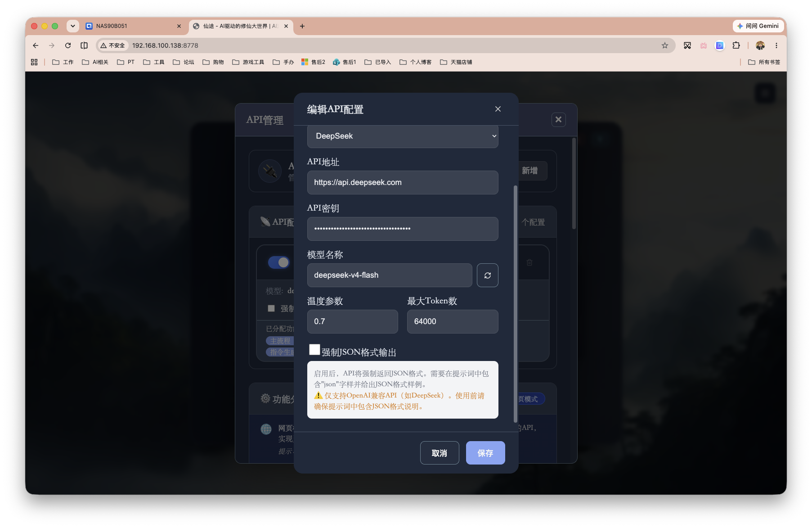
Task: Open the 工作 bookmarks folder
Action: tap(63, 62)
